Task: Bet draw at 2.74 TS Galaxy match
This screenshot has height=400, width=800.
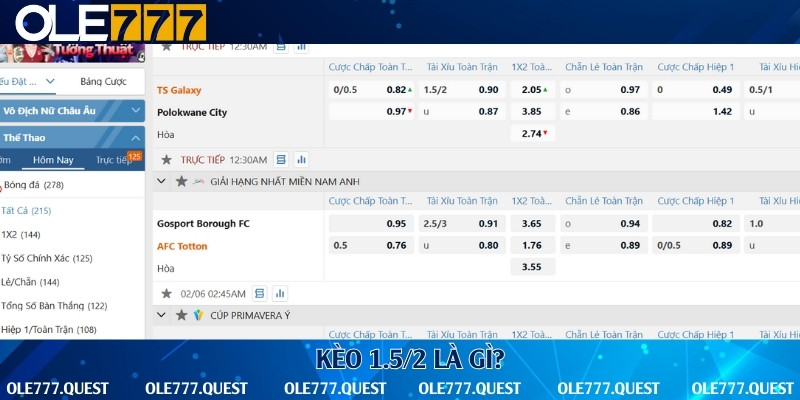Action: (533, 133)
